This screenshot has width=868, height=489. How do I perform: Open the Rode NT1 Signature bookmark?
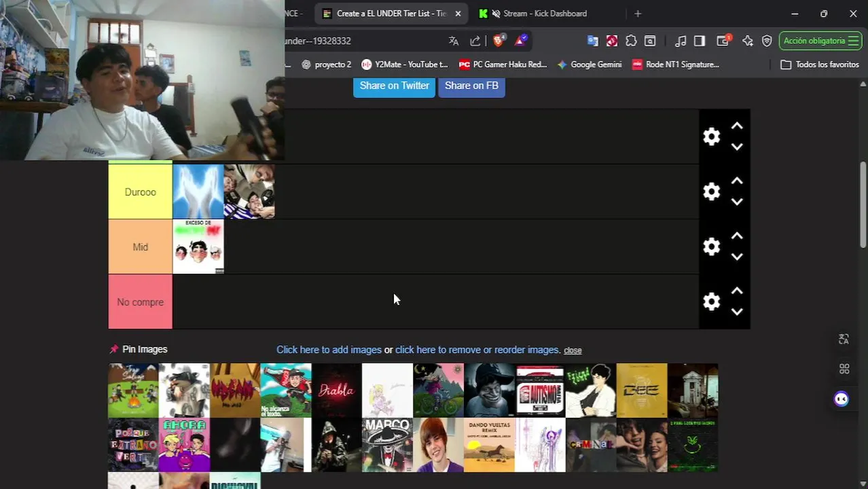tap(676, 65)
